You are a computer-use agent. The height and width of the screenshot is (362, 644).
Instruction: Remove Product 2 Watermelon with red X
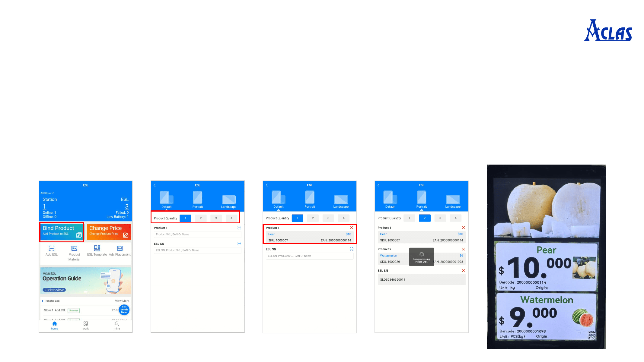point(464,249)
